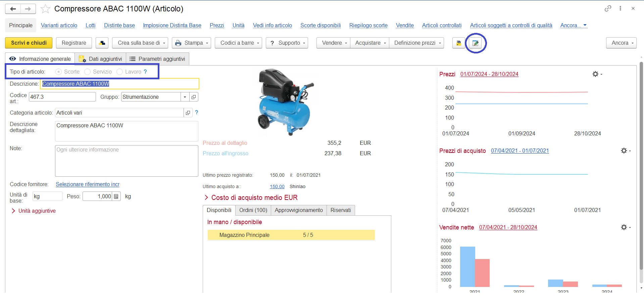Open Definizione prezzi dropdown
644x296 pixels.
coord(416,43)
